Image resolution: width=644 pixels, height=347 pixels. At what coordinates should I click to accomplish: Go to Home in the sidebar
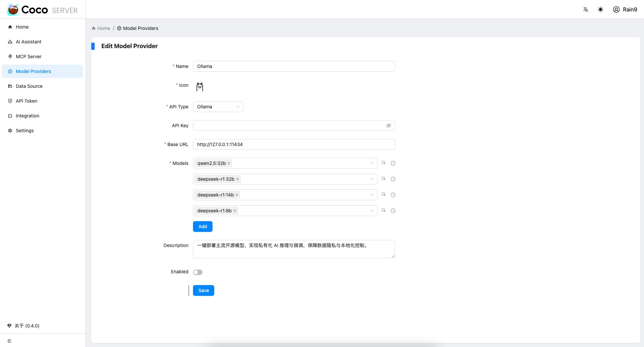42,27
